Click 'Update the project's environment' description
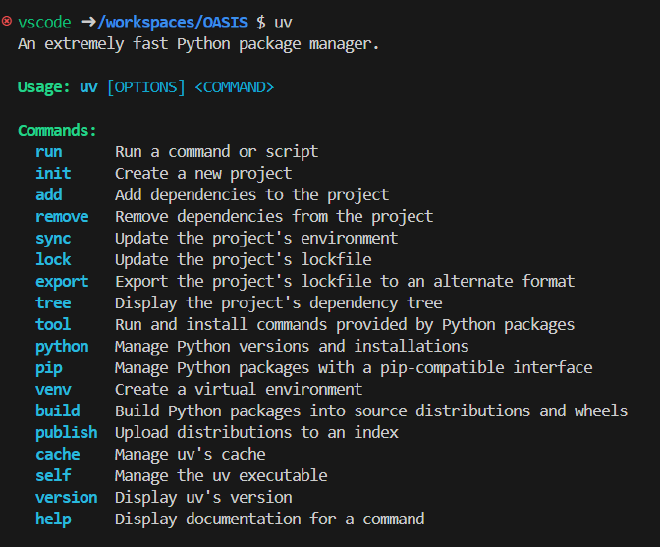 pyautogui.click(x=257, y=239)
